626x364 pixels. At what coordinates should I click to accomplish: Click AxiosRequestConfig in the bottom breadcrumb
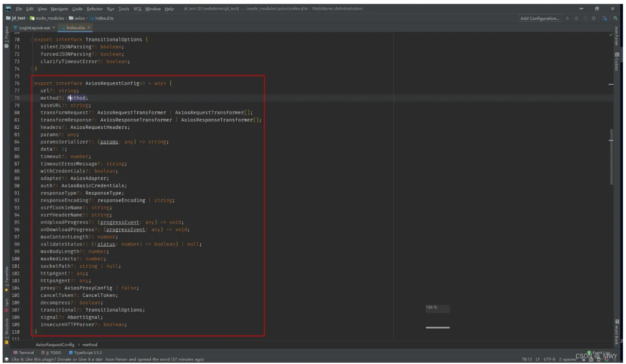coord(55,345)
